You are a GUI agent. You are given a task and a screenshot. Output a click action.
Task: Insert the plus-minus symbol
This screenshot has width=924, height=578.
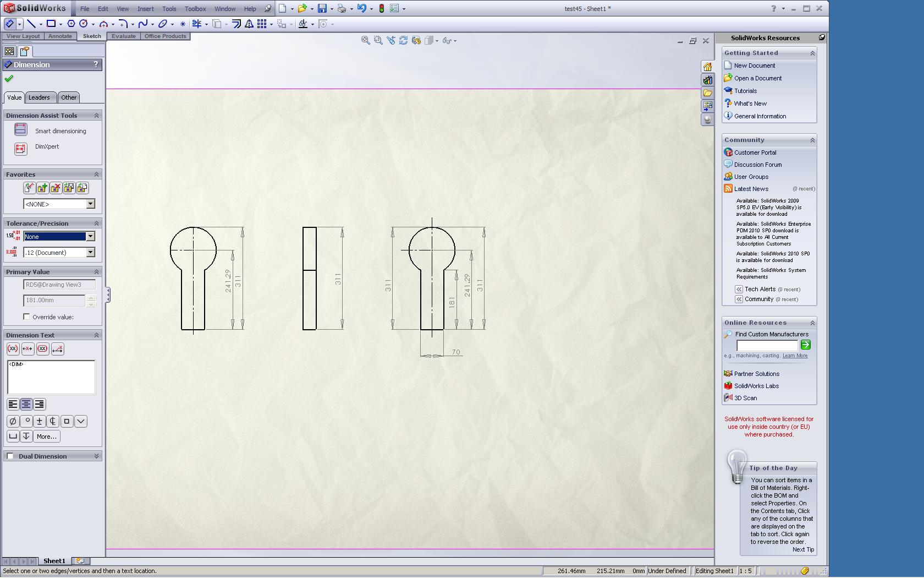tap(40, 422)
